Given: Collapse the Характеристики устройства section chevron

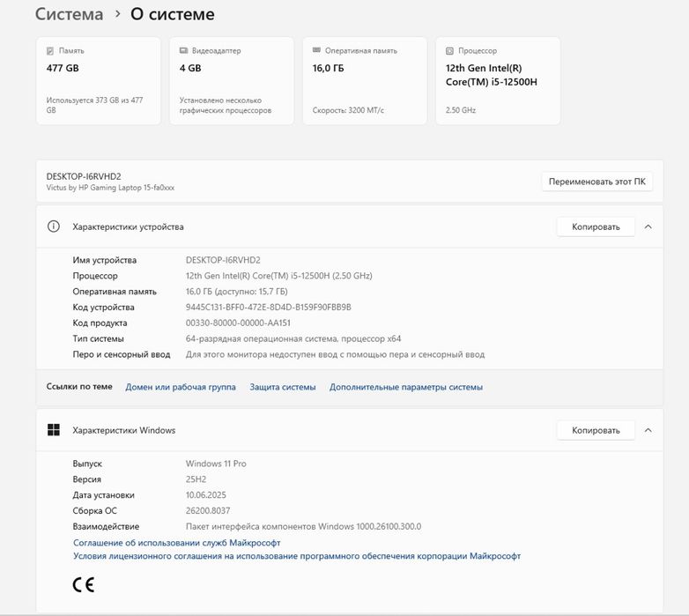Looking at the screenshot, I should 648,226.
